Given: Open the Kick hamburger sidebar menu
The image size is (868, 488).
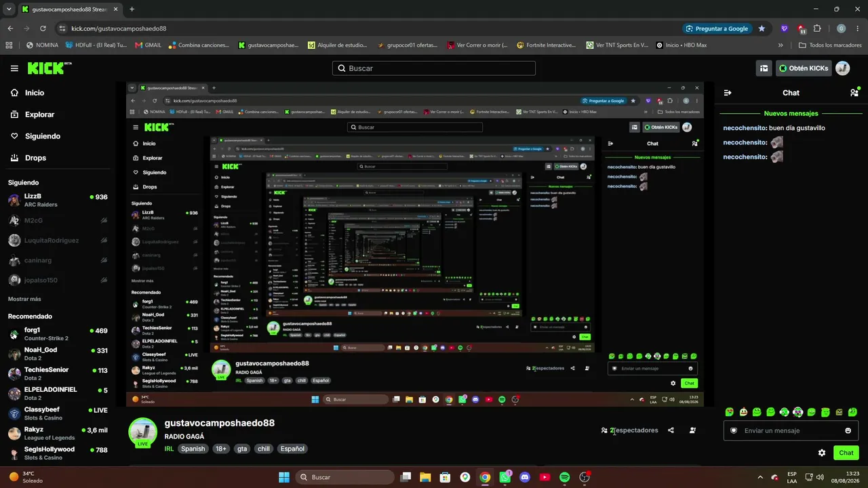Looking at the screenshot, I should point(14,68).
